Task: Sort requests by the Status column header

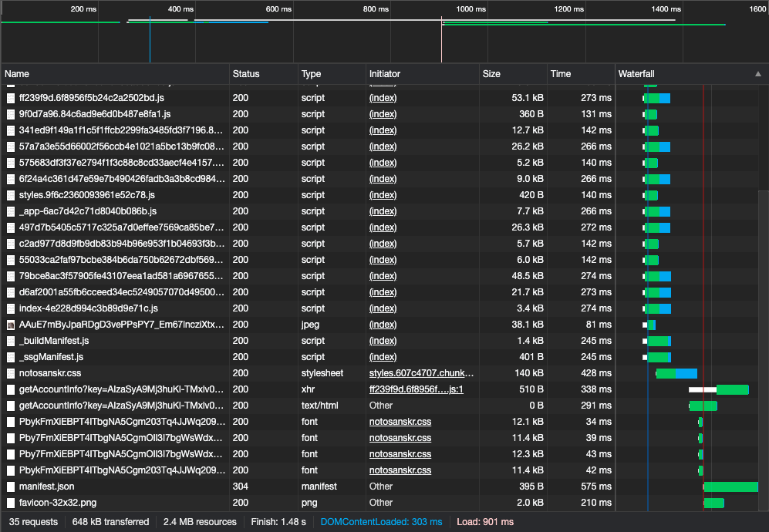Action: tap(262, 74)
